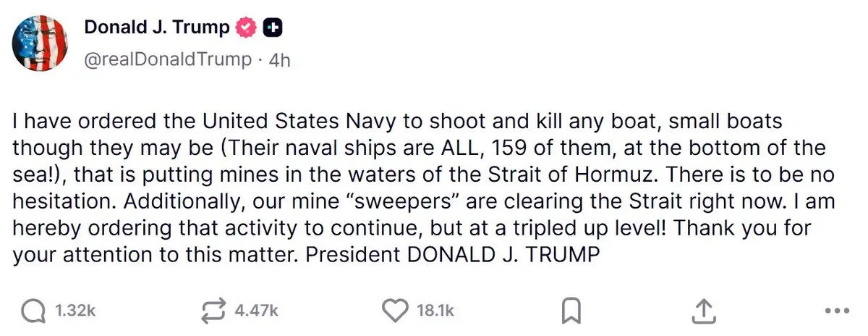Screen dimensions: 868x336
Task: Tap the share upload arrow icon
Action: coord(703,311)
